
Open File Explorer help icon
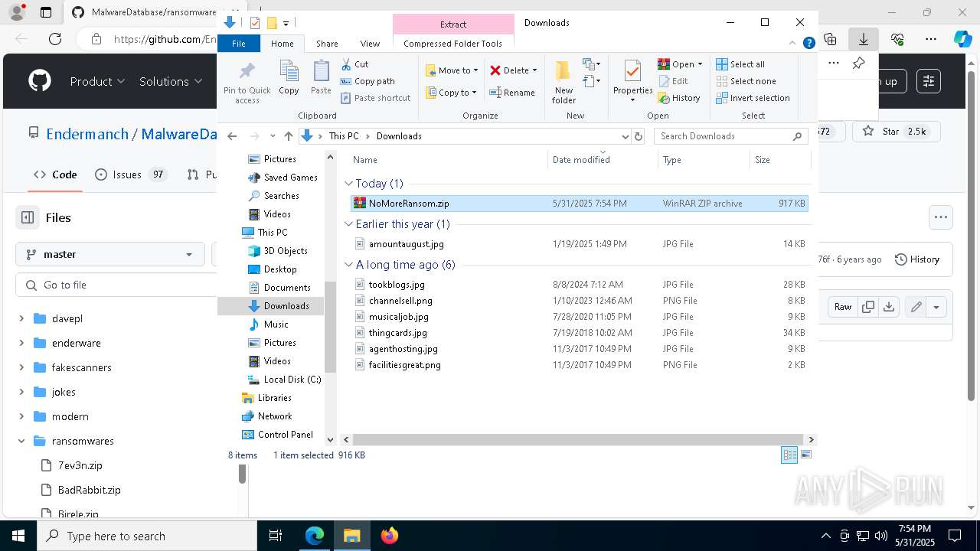click(808, 44)
